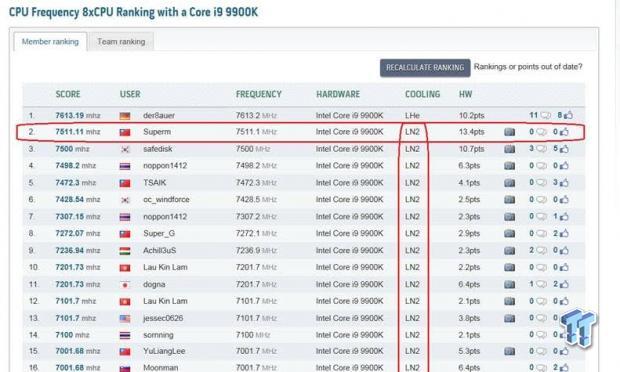
Task: Open screenshot icon in YuLiangLee's row
Action: (x=509, y=351)
